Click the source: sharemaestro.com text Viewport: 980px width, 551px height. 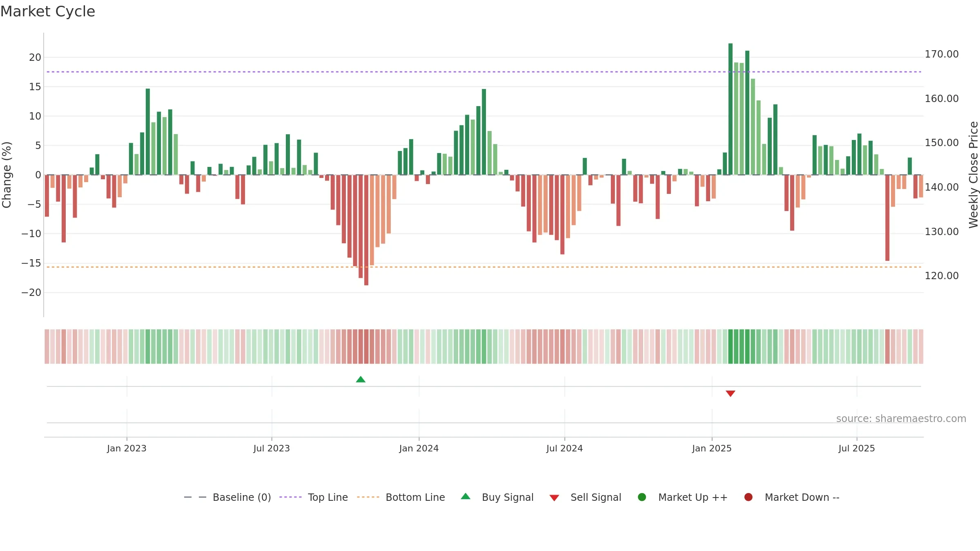click(x=901, y=418)
